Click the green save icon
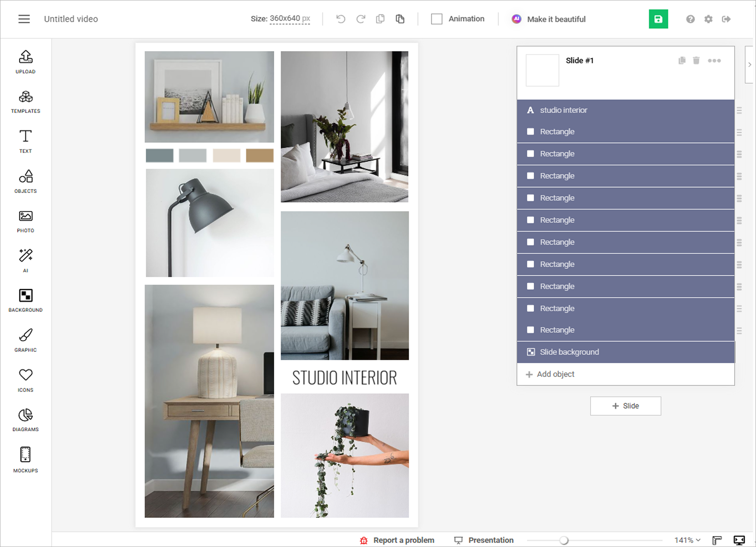This screenshot has height=547, width=756. [x=658, y=19]
